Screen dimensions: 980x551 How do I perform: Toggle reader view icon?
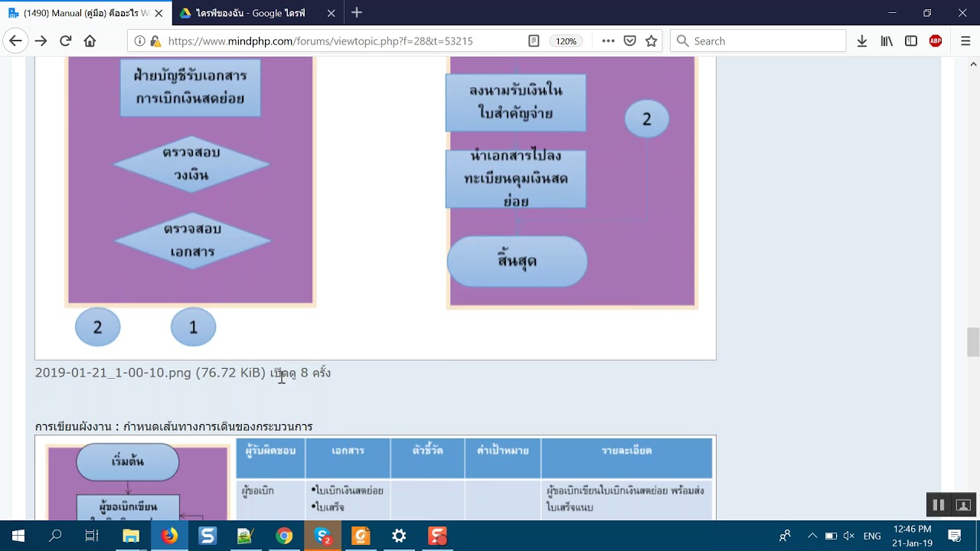click(534, 41)
